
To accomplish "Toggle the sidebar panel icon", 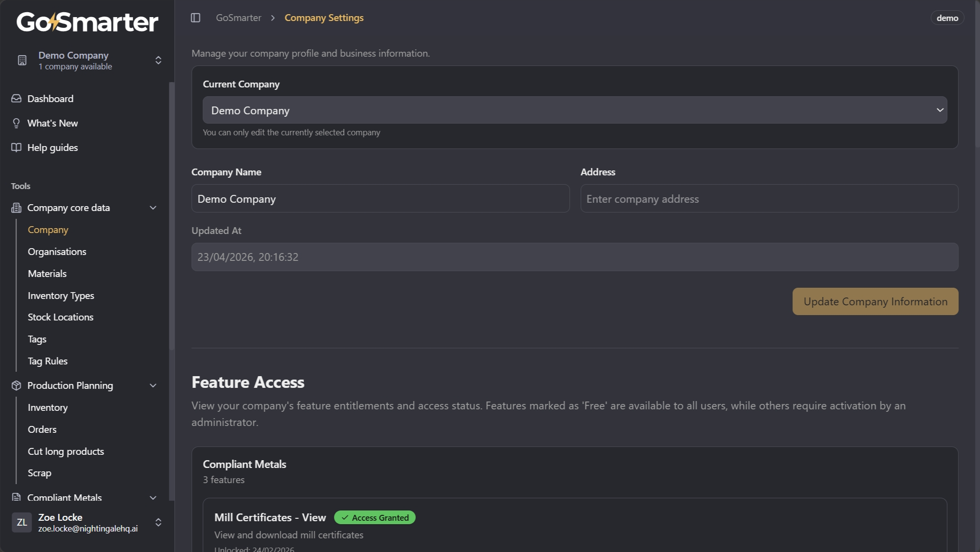I will pyautogui.click(x=195, y=18).
